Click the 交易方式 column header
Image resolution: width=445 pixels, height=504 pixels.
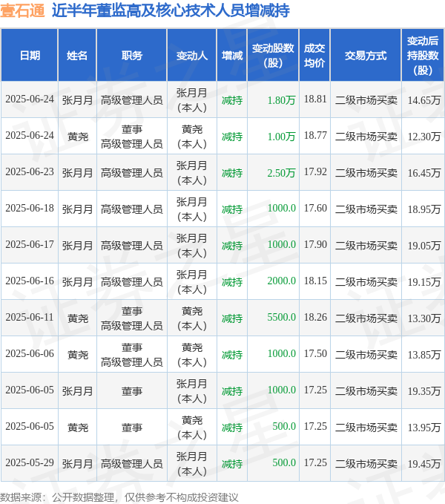tap(366, 55)
